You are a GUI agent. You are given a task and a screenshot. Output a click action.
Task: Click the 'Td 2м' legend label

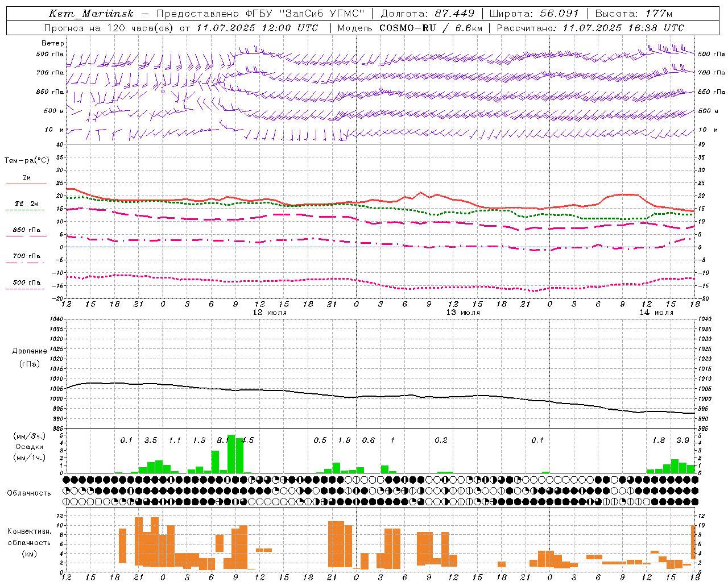(x=27, y=203)
